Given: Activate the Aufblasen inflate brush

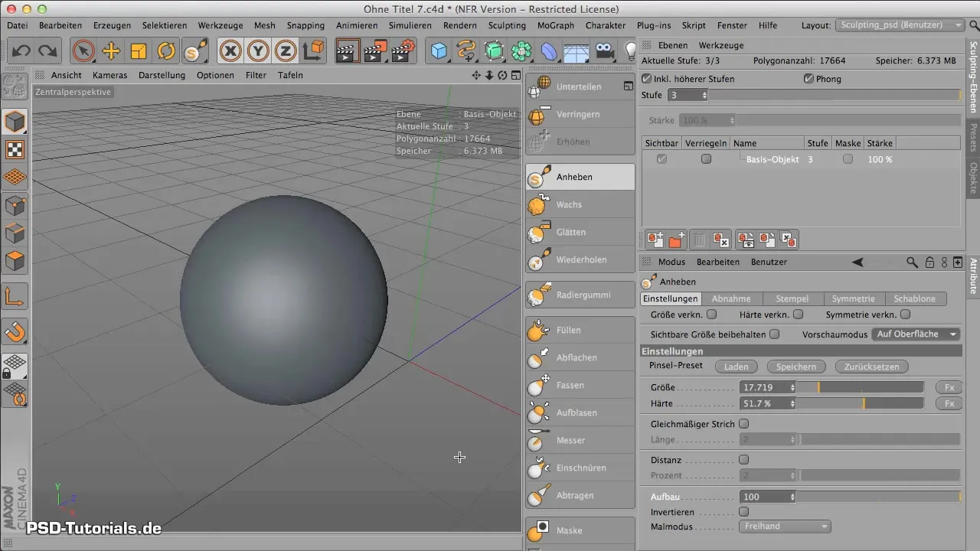Looking at the screenshot, I should [580, 412].
